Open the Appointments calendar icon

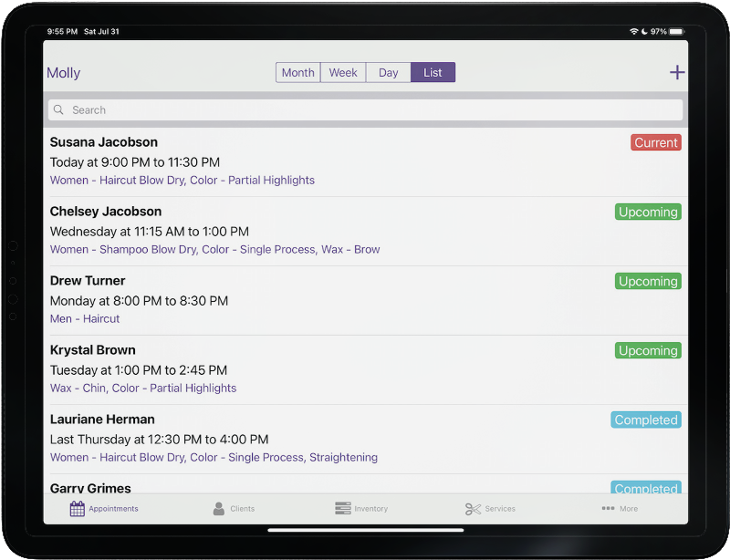tap(78, 509)
